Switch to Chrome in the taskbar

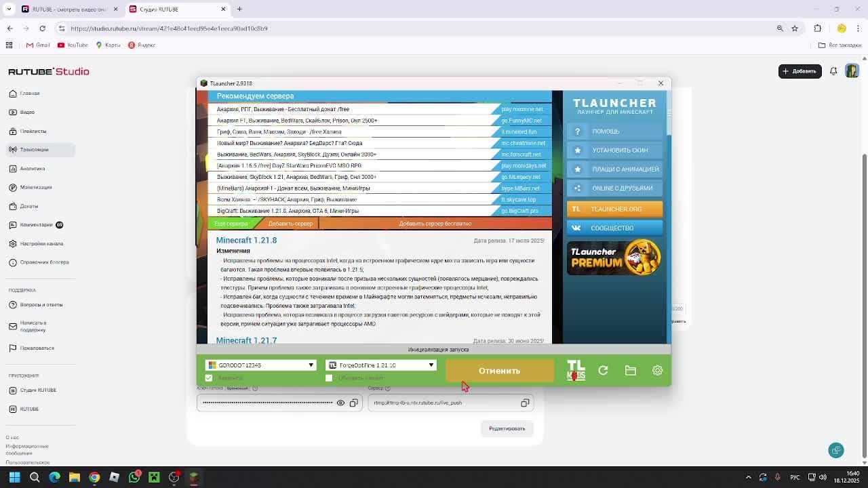pyautogui.click(x=94, y=477)
